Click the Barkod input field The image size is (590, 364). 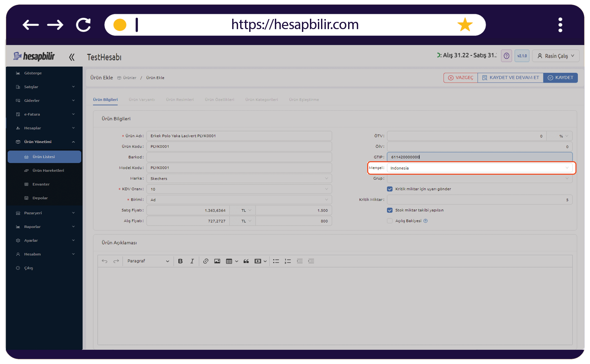(239, 157)
